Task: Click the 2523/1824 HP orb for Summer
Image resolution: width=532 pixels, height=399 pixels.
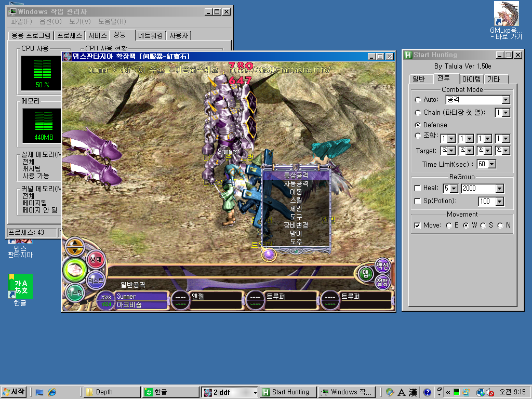Action: (x=105, y=301)
